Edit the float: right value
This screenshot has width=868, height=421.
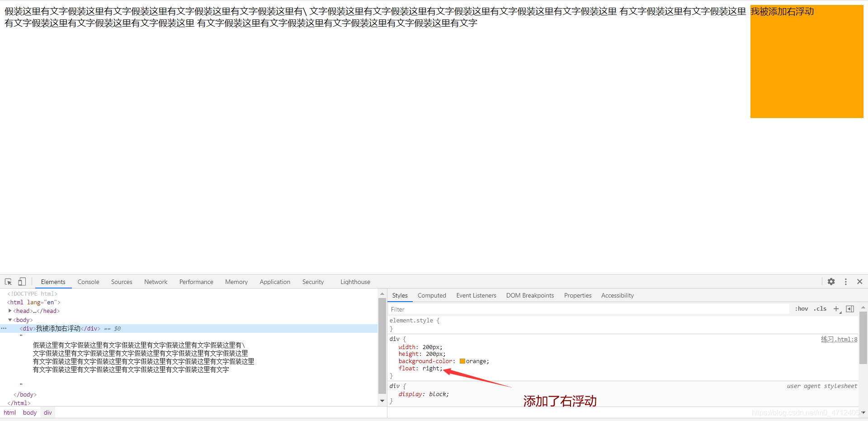coord(432,369)
